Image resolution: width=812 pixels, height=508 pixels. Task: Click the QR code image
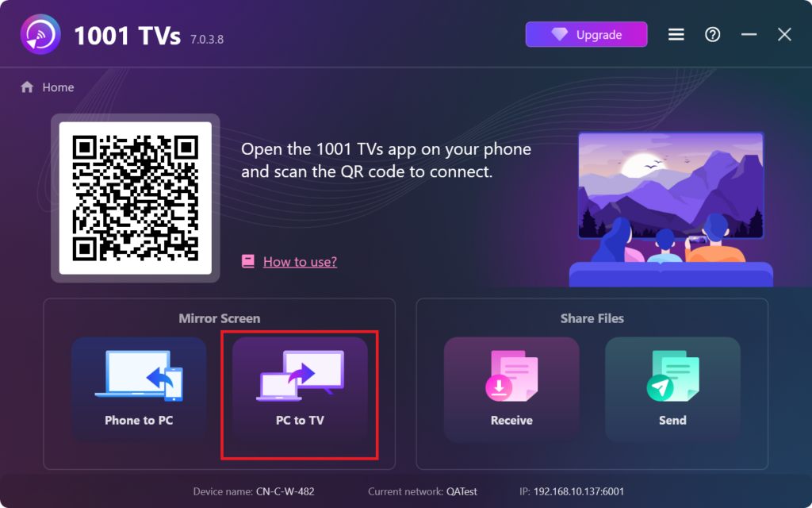[x=135, y=198]
